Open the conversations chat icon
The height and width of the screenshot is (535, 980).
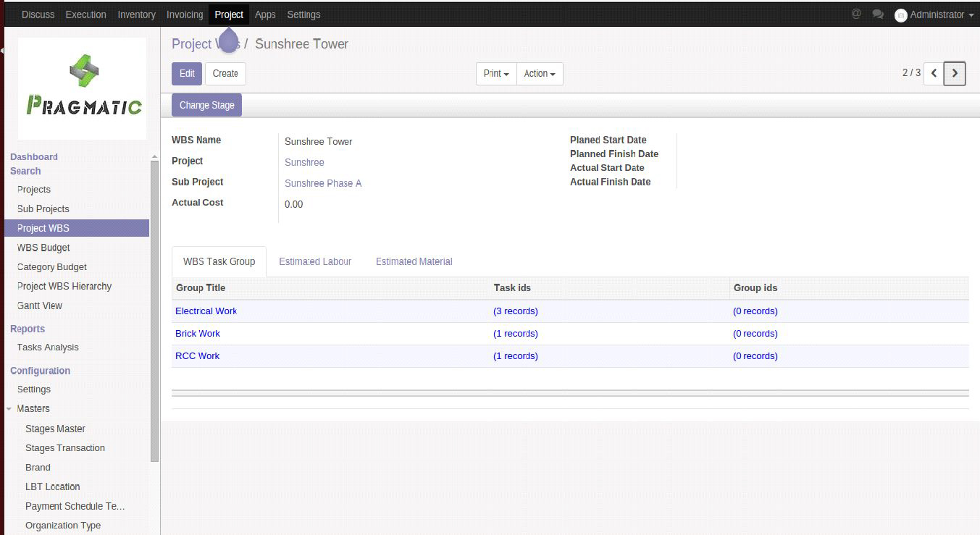tap(878, 14)
